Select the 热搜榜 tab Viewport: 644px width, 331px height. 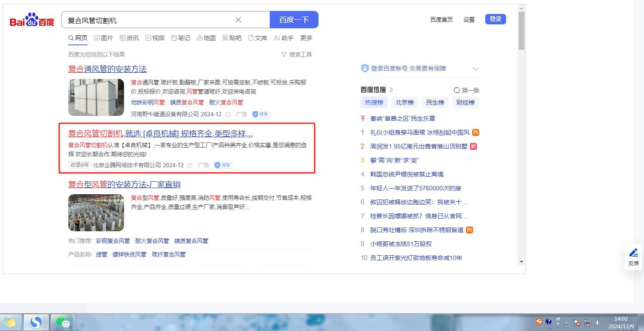pos(374,103)
